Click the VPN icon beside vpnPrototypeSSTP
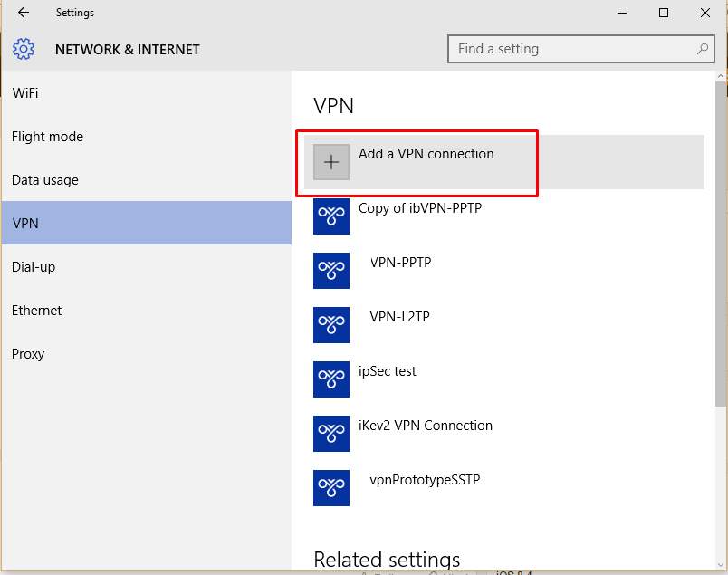Screen dimensions: 728x575 331,488
